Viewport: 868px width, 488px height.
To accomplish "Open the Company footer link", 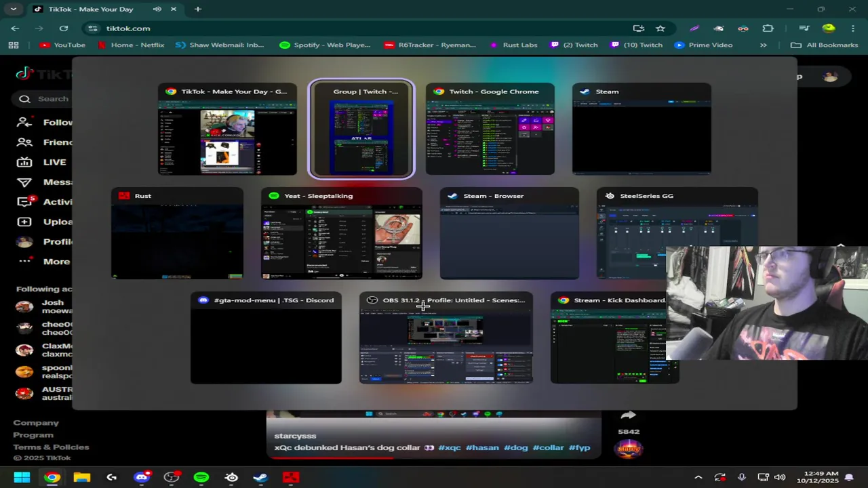I will click(36, 423).
